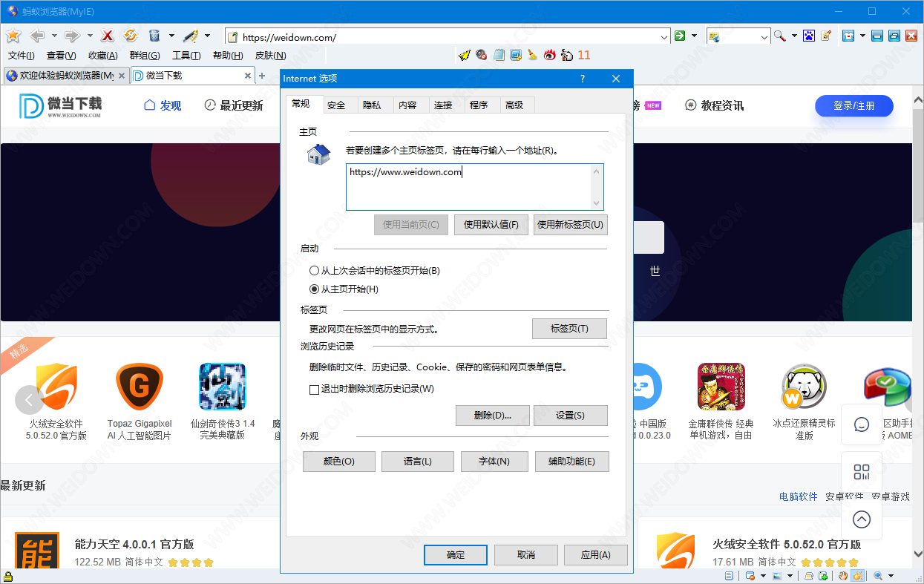Refresh the page with orange reload icon
The width and height of the screenshot is (924, 584).
pyautogui.click(x=131, y=36)
